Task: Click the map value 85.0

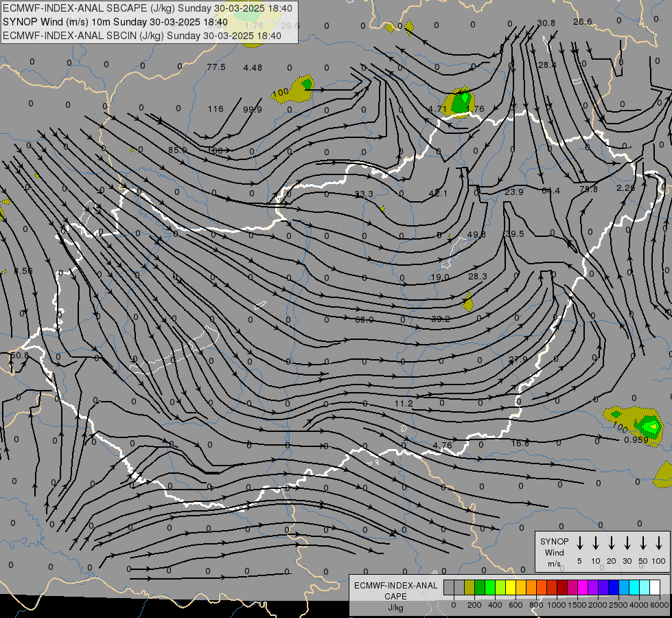Action: coord(177,150)
